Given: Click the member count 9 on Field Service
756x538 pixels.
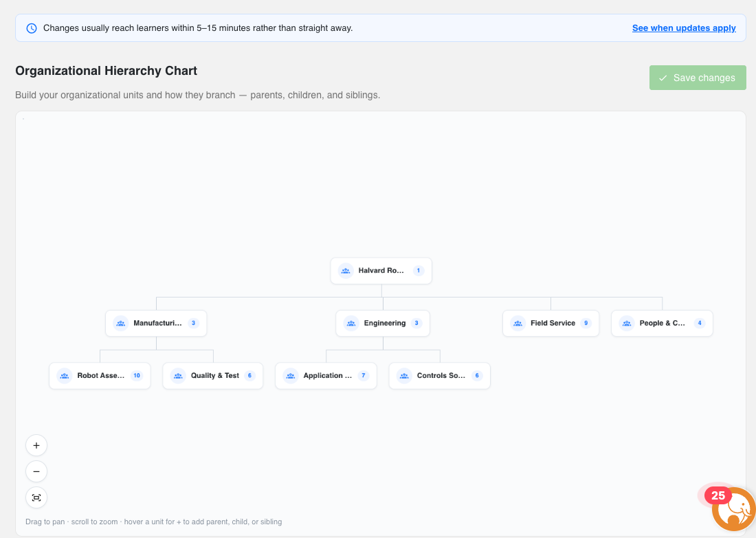Looking at the screenshot, I should (586, 323).
